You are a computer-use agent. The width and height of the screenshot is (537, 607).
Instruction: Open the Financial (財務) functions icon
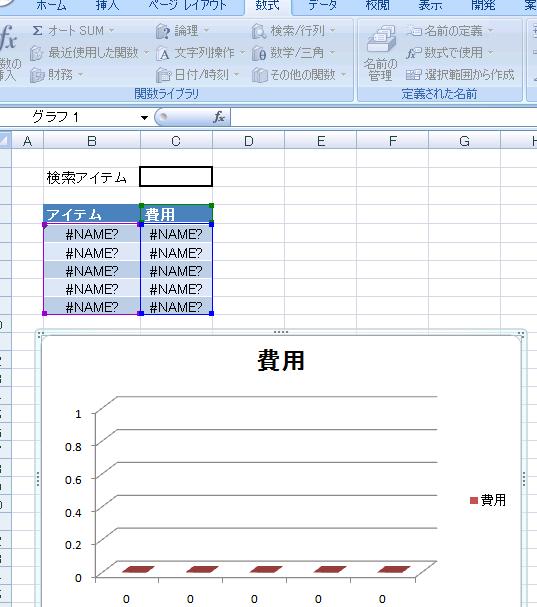click(37, 75)
